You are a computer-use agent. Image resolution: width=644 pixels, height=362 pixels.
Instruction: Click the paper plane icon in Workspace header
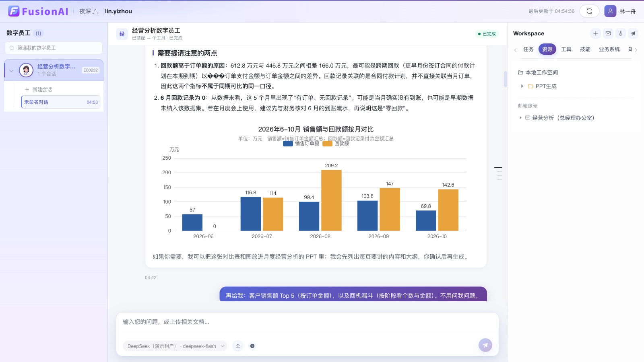[633, 33]
